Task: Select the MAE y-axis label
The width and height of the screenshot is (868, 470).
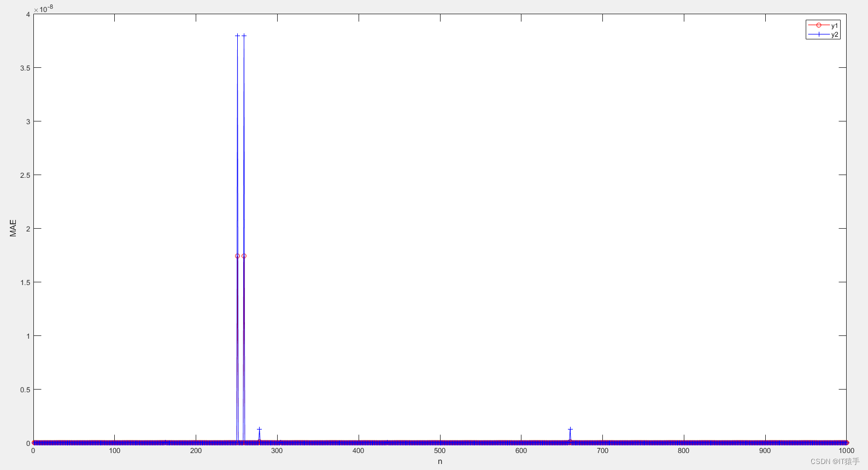Action: 13,228
